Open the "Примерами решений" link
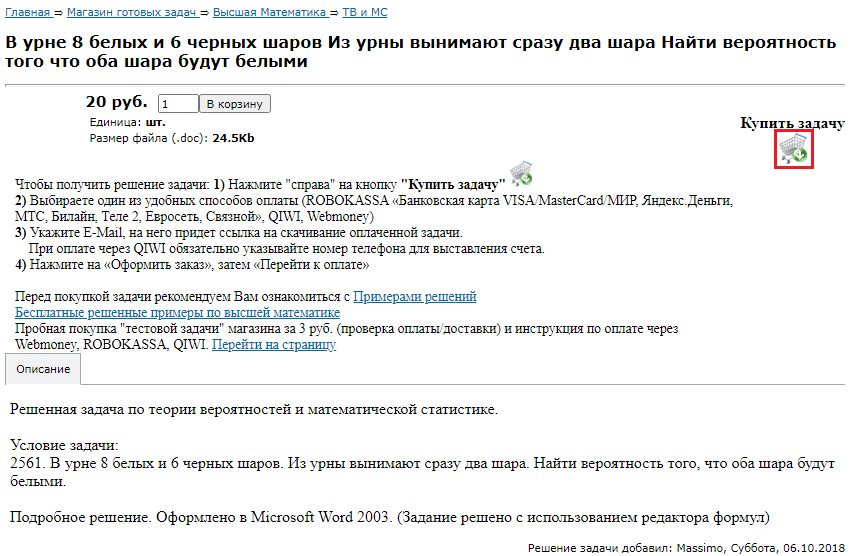 tap(415, 297)
